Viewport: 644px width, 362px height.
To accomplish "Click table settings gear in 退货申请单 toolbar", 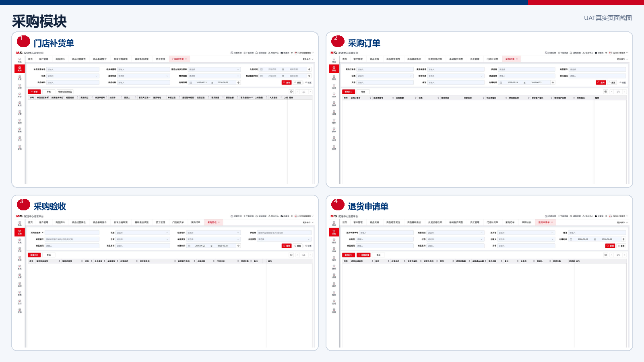I will pos(605,255).
